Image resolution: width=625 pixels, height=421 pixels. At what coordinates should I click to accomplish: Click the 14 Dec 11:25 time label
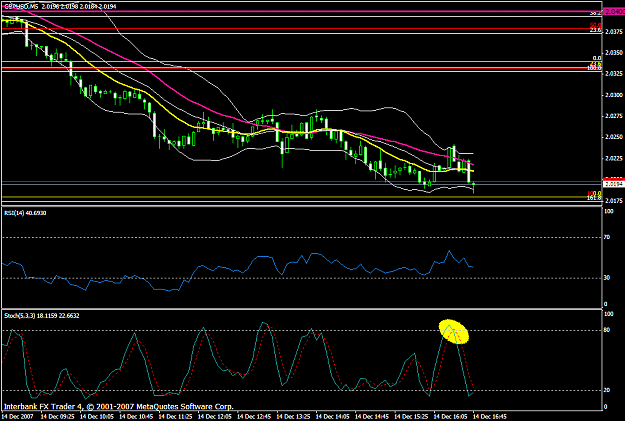tap(175, 417)
